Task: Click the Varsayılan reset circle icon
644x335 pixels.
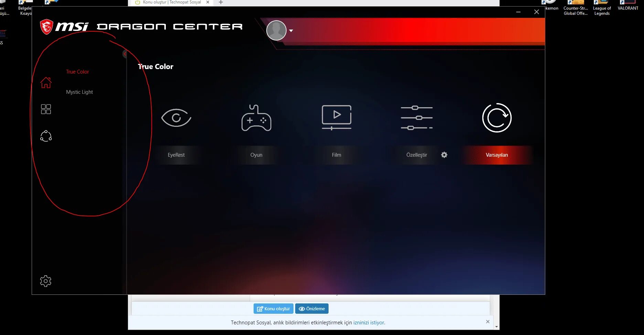Action: click(497, 118)
